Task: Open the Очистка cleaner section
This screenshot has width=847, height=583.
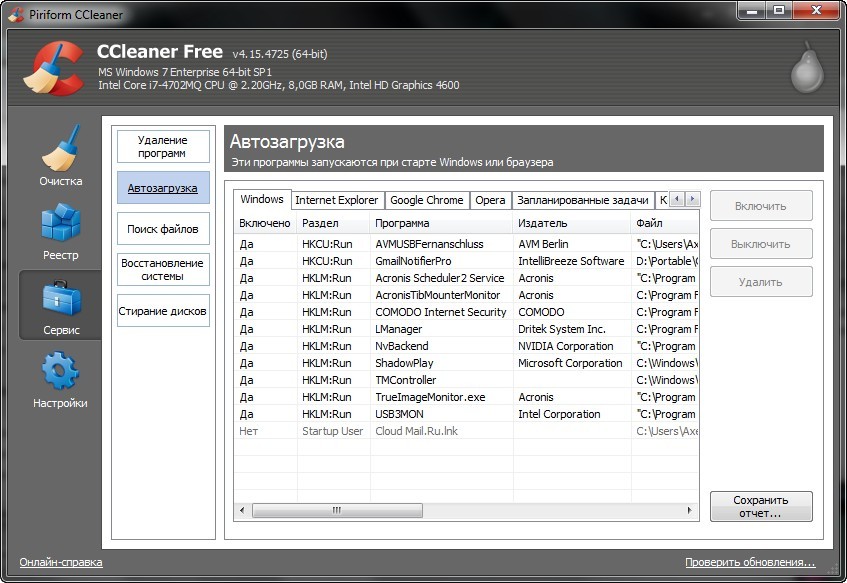Action: (x=60, y=155)
